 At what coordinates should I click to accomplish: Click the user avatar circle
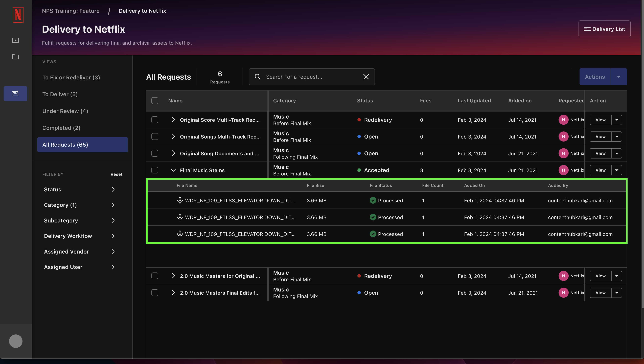pos(16,341)
